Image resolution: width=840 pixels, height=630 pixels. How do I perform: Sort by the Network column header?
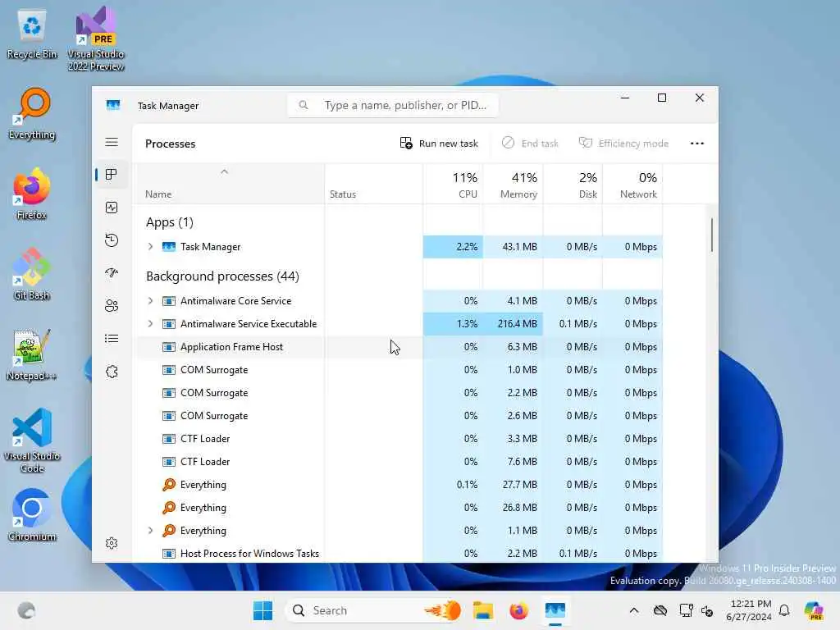point(632,185)
